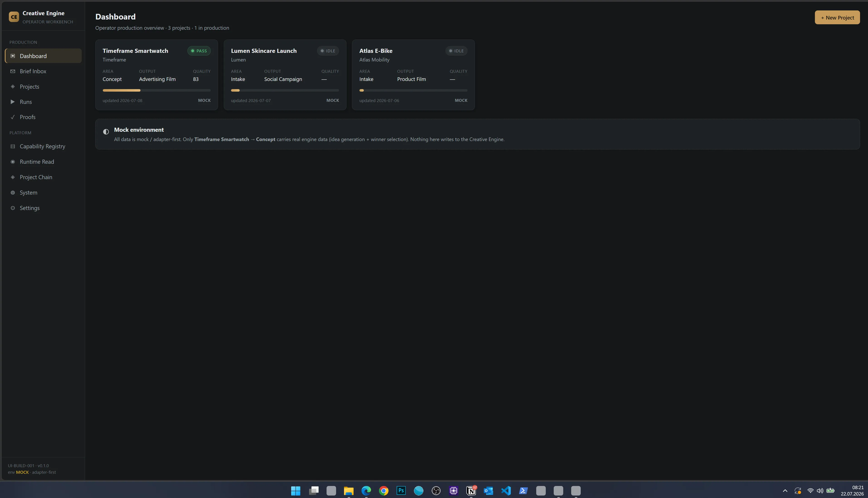
Task: Click the quality value 83
Action: point(196,79)
